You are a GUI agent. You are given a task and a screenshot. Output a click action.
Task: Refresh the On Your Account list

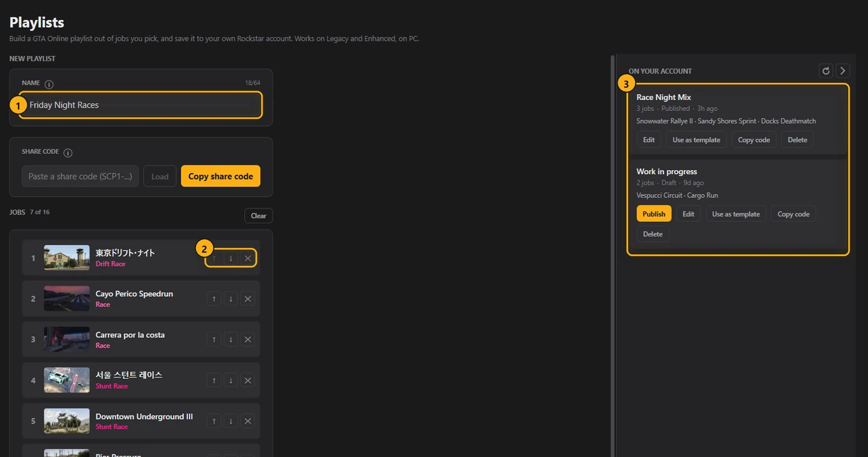[x=826, y=71]
